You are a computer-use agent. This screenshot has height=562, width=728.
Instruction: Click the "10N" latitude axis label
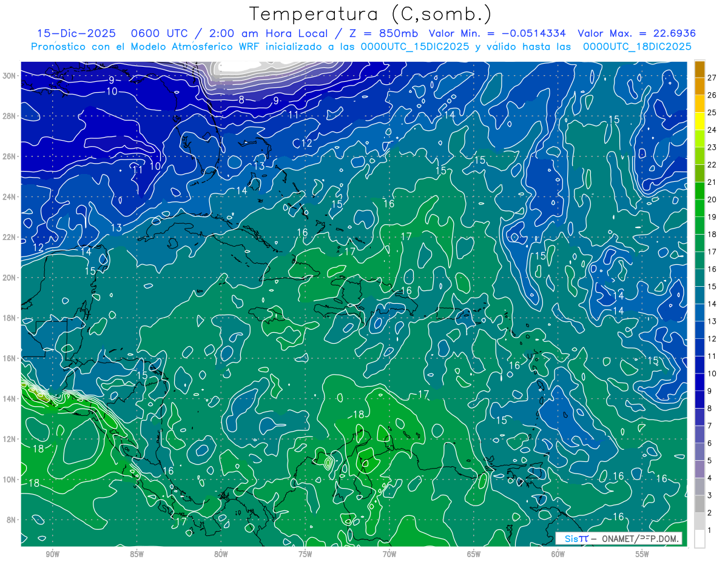pos(10,480)
